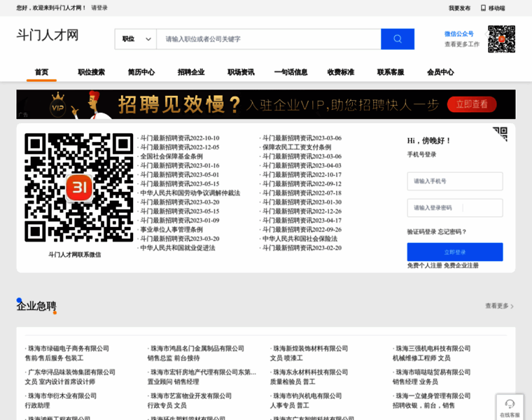
Task: Go to 职位搜索 navigation tab
Action: [x=91, y=72]
